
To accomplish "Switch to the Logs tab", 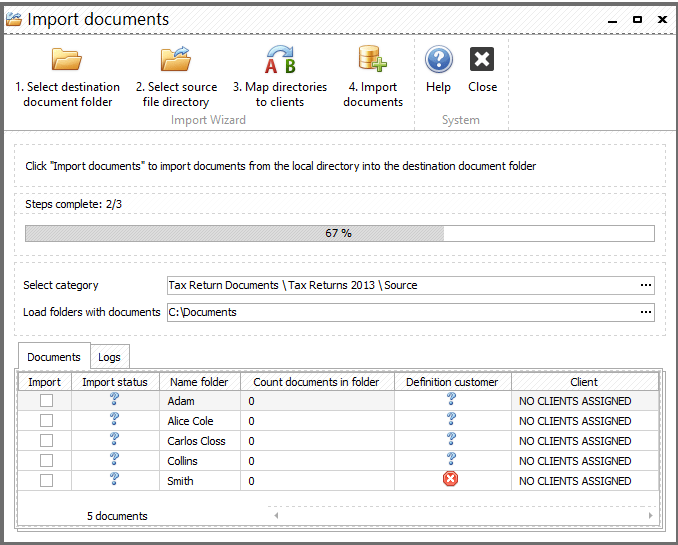I will coord(109,357).
